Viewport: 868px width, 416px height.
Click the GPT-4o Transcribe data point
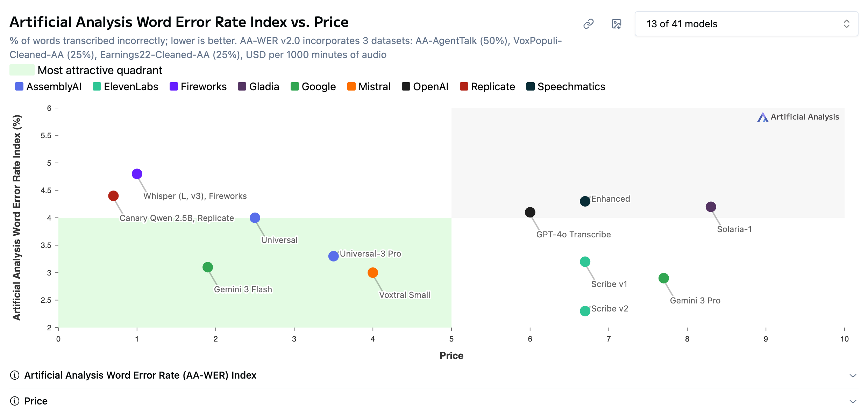(530, 212)
